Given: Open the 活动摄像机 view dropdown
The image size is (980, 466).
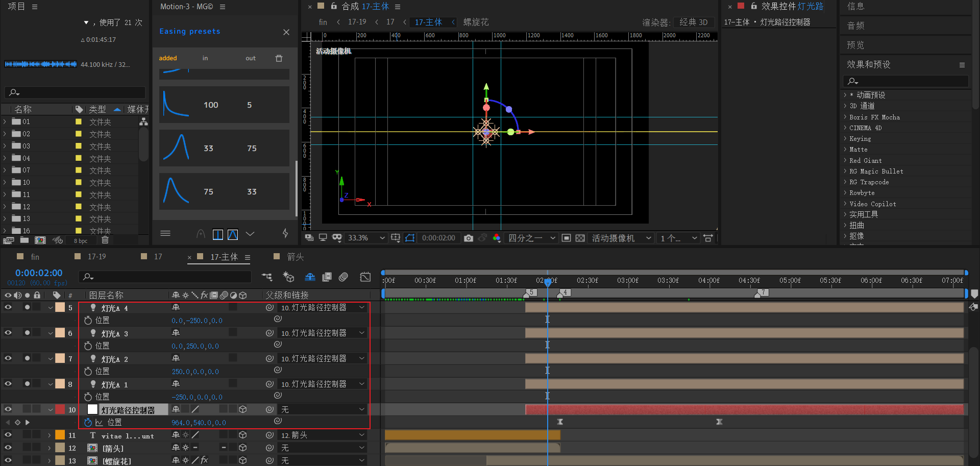Looking at the screenshot, I should (621, 238).
